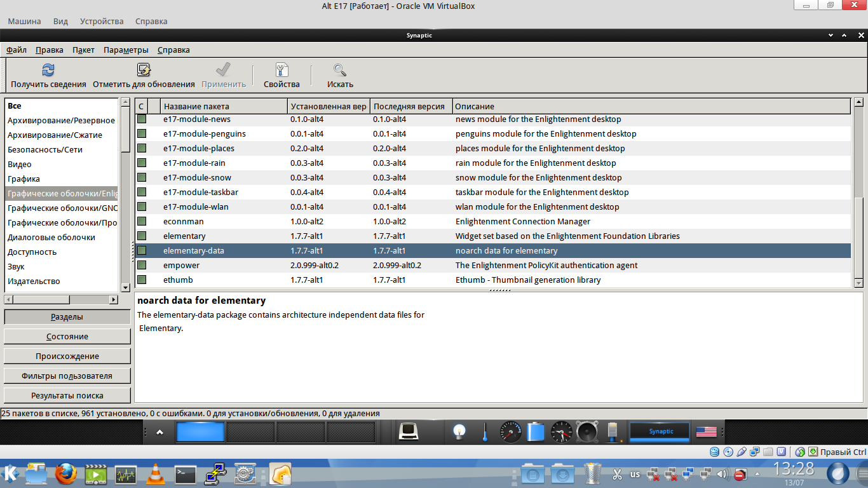Toggle status box for e17-module-taskbar
Viewport: 868px width, 488px height.
pos(142,193)
